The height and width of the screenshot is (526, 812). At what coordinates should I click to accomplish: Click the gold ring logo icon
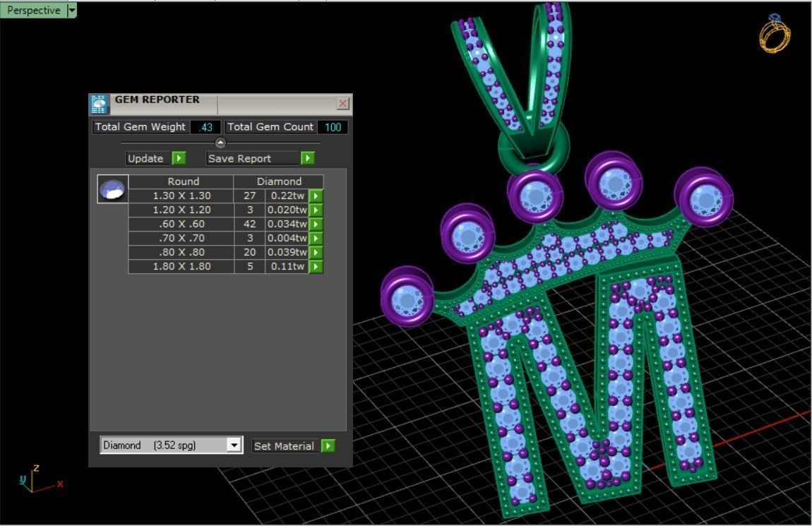[x=775, y=34]
